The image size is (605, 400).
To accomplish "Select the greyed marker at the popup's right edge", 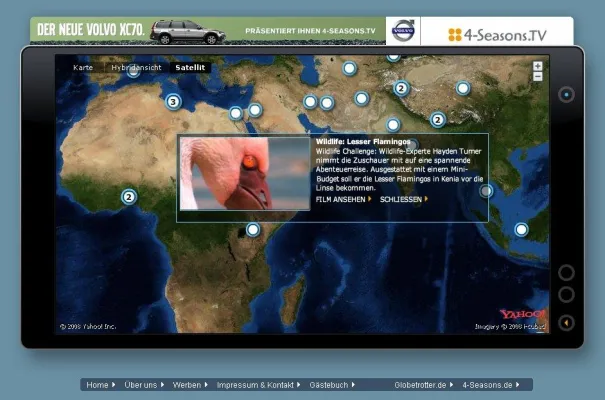I will (x=486, y=191).
